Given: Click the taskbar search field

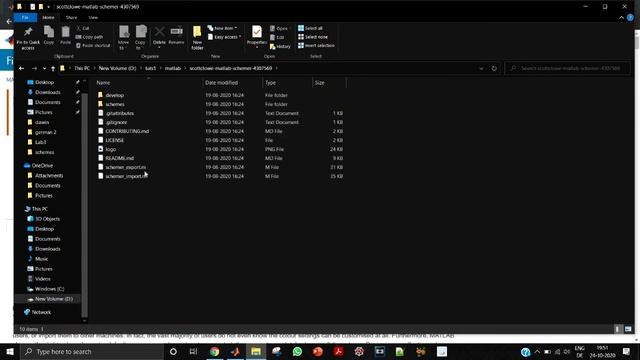Looking at the screenshot, I should [92, 351].
